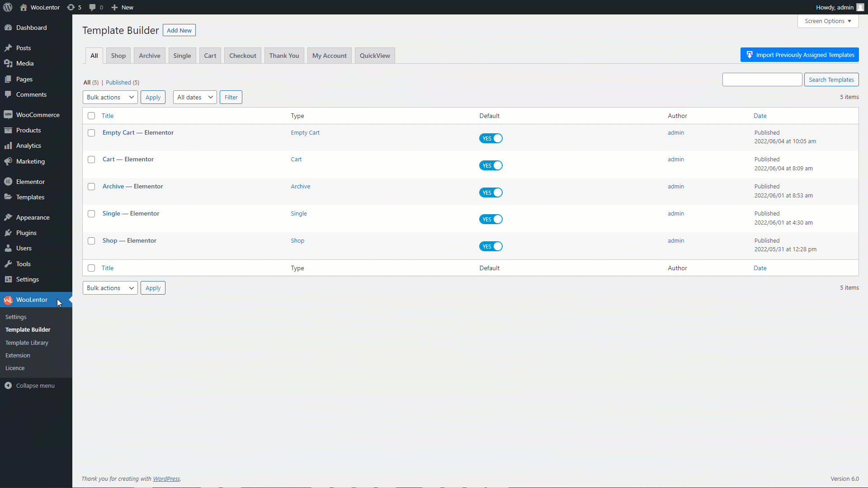Disable the default toggle for Empty Cart template

click(491, 138)
